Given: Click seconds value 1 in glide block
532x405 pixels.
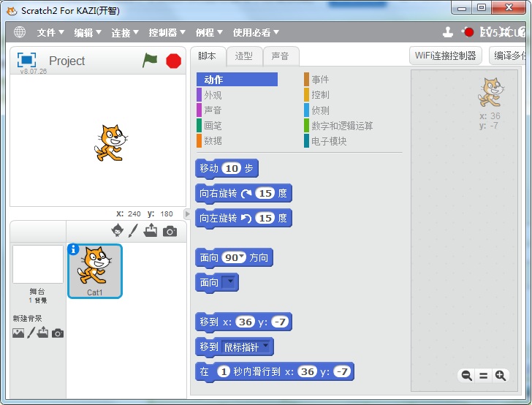Looking at the screenshot, I should pyautogui.click(x=224, y=371).
